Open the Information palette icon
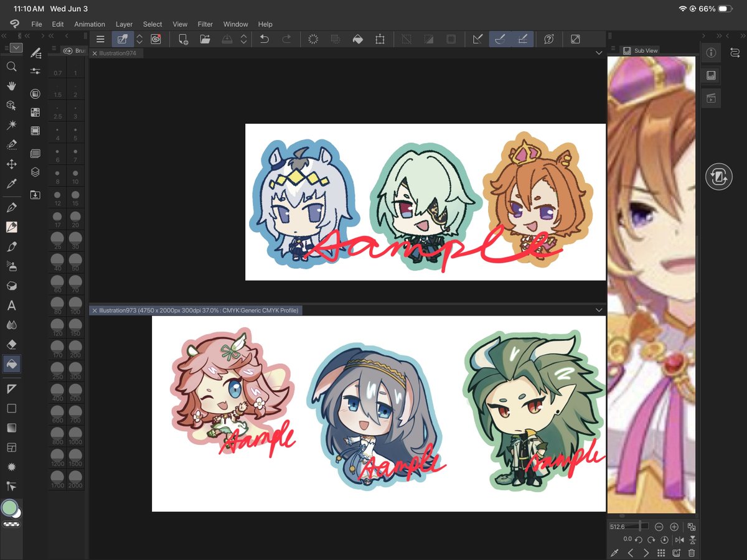This screenshot has height=560, width=747. point(712,52)
